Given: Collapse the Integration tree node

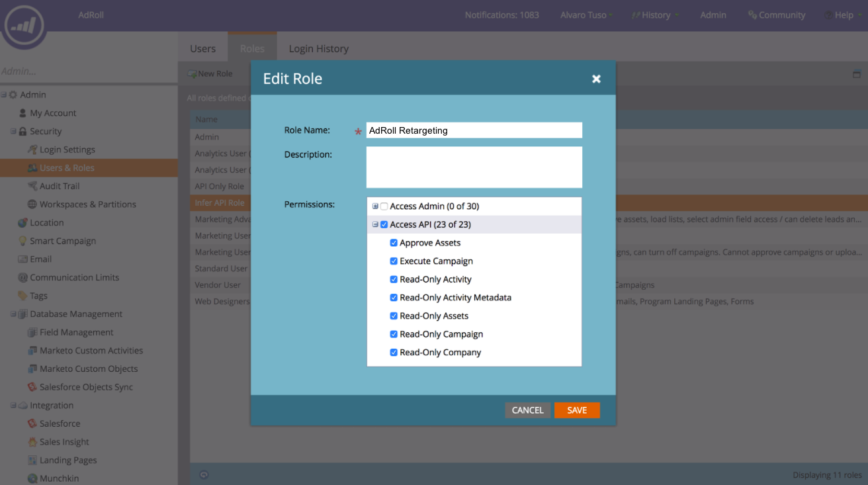Looking at the screenshot, I should coord(13,406).
